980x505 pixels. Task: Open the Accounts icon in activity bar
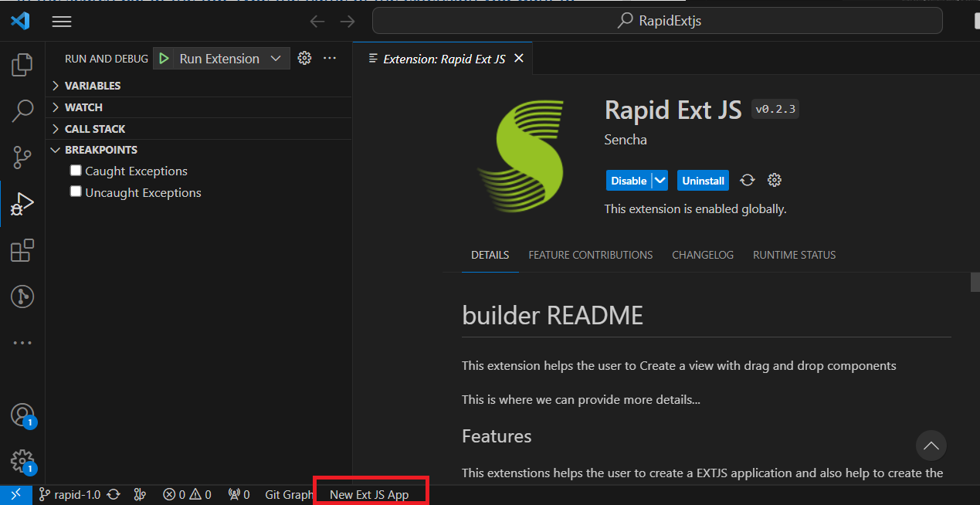tap(22, 415)
